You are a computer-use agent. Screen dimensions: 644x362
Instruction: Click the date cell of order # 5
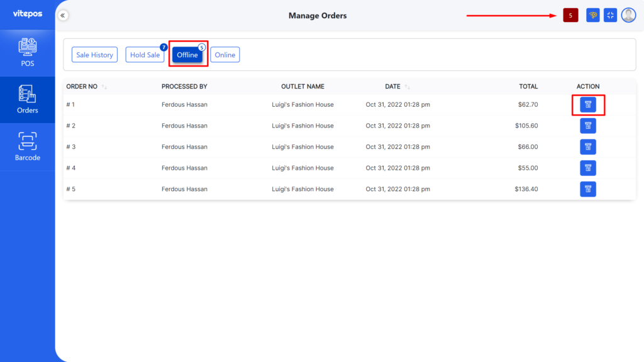point(398,189)
